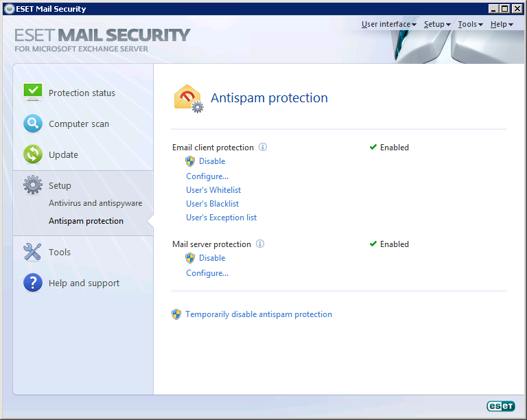Disable Mail server protection
This screenshot has height=420, width=527.
[x=212, y=258]
